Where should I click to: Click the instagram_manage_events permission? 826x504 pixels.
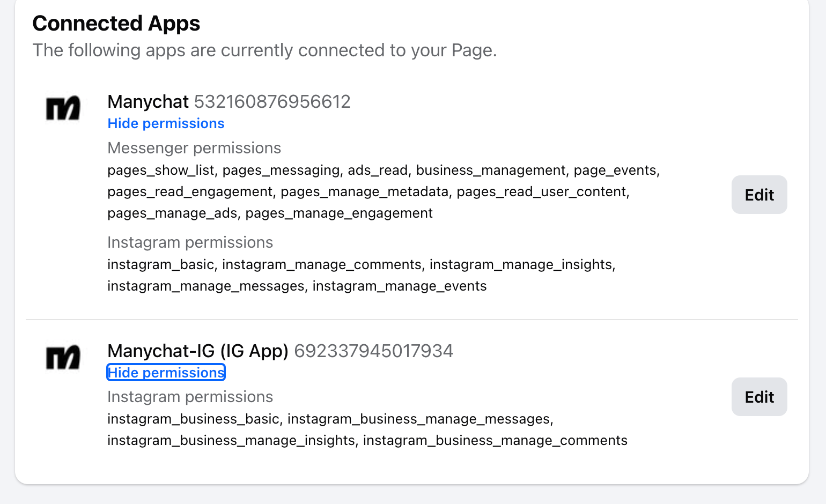[400, 286]
